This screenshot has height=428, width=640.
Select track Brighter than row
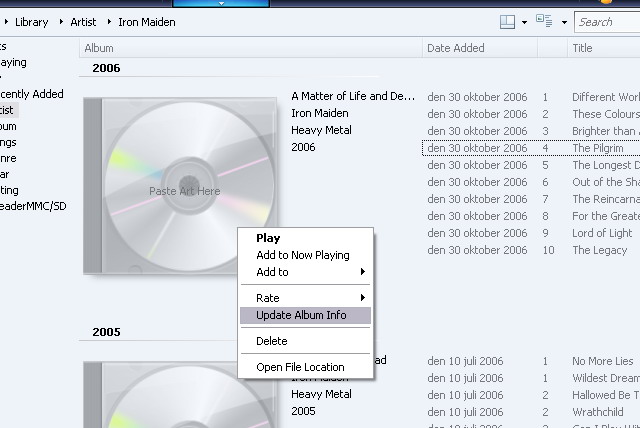pyautogui.click(x=531, y=131)
